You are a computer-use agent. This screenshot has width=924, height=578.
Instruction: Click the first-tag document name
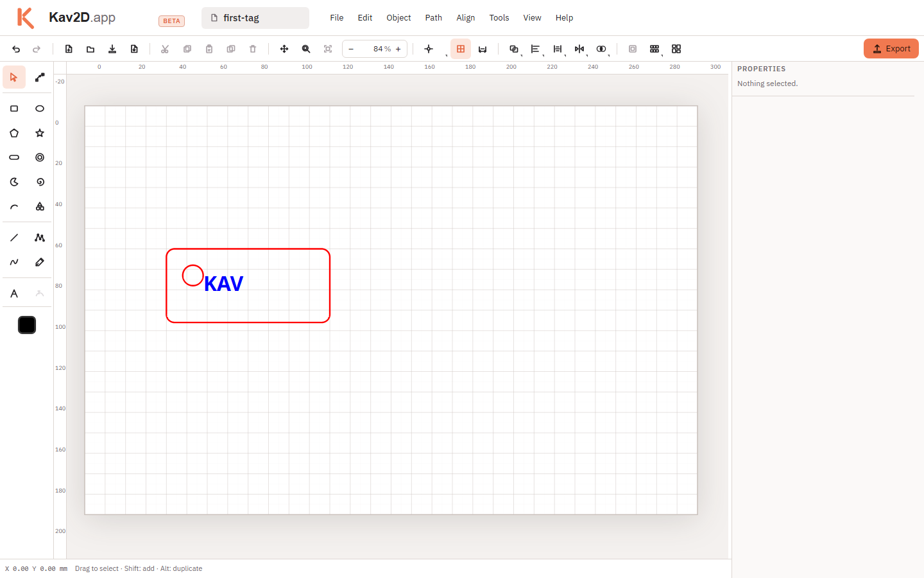coord(255,18)
